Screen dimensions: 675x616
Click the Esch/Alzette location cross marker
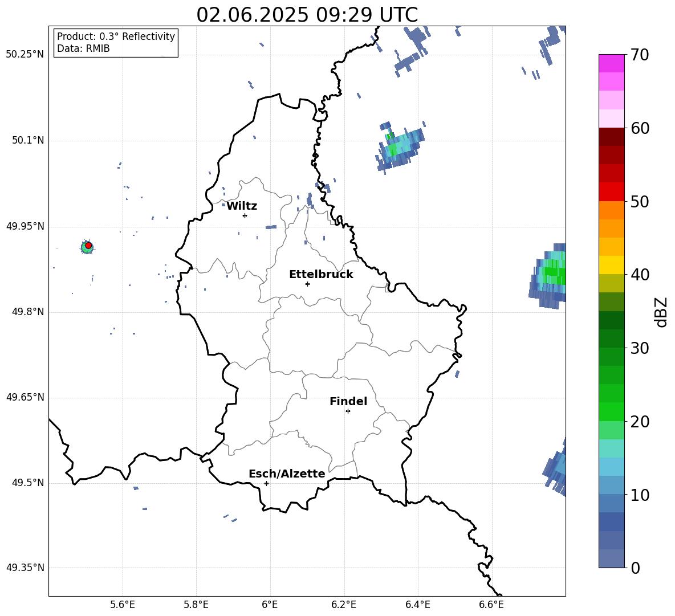[x=266, y=483]
